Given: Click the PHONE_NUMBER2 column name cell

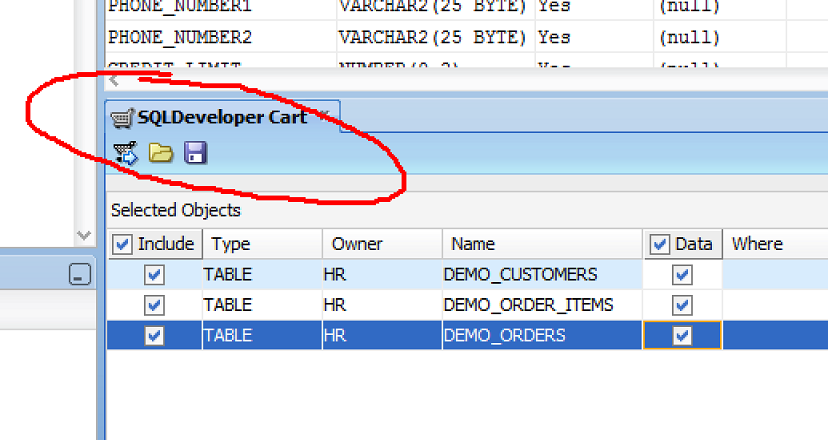Looking at the screenshot, I should coord(221,38).
